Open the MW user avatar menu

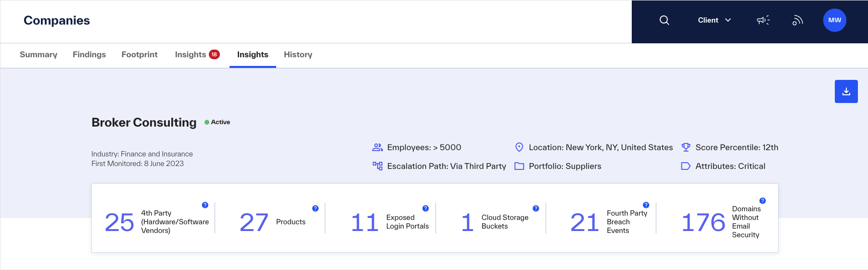(x=835, y=20)
